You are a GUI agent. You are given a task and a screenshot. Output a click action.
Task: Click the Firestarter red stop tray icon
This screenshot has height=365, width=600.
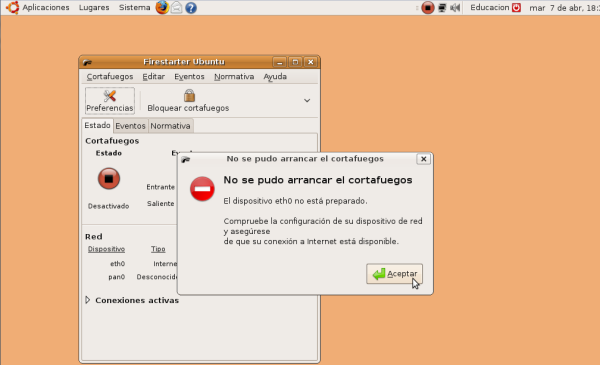pos(428,7)
